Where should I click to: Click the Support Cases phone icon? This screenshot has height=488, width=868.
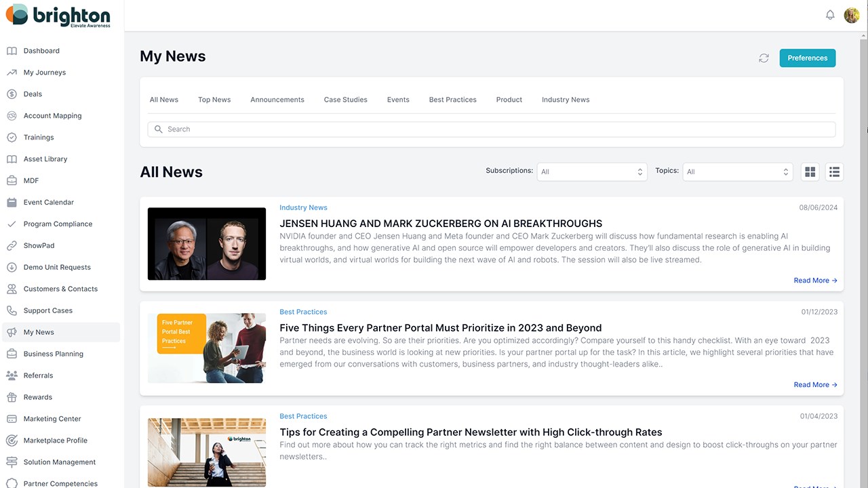[12, 311]
